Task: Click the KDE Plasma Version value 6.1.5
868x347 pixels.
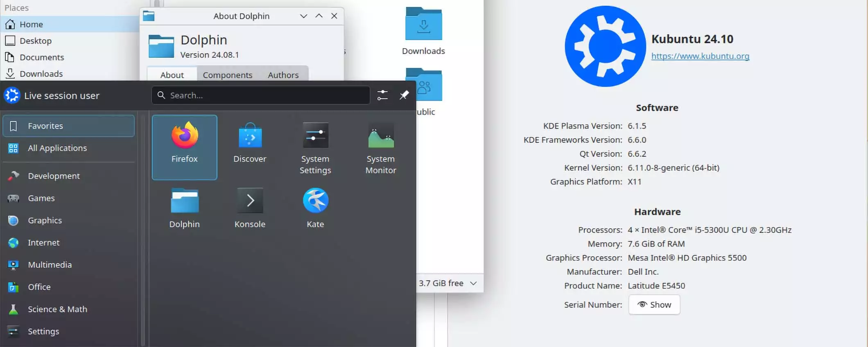Action: (x=637, y=126)
